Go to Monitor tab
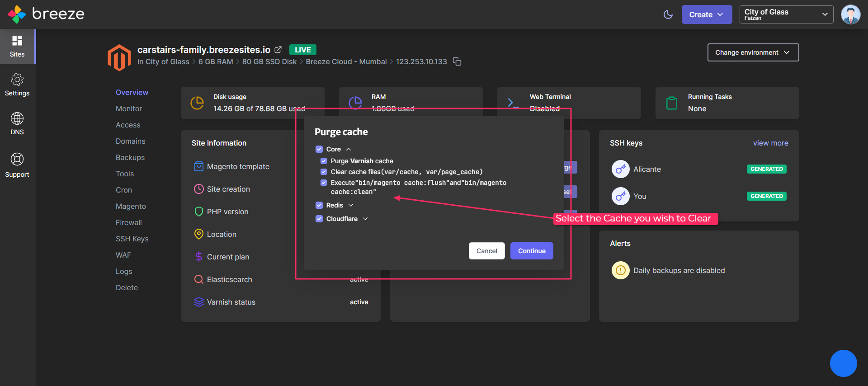868x386 pixels. pyautogui.click(x=129, y=108)
